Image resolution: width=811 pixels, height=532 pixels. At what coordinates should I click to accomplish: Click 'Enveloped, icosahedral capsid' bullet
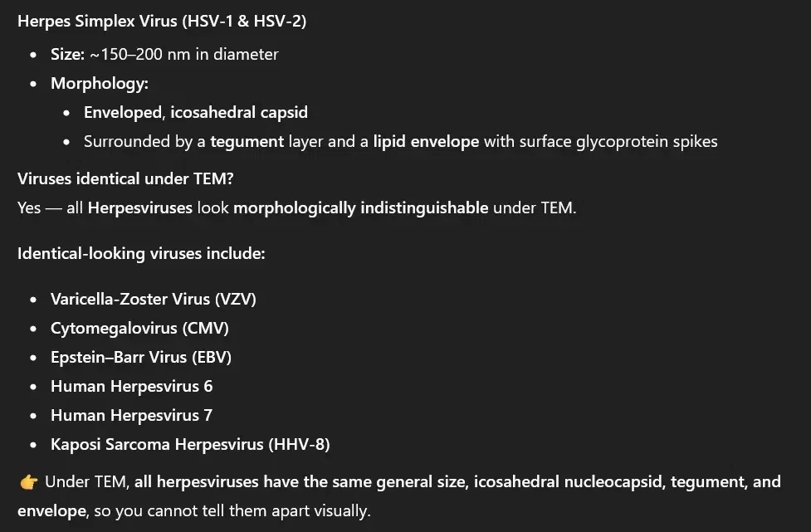tap(196, 112)
